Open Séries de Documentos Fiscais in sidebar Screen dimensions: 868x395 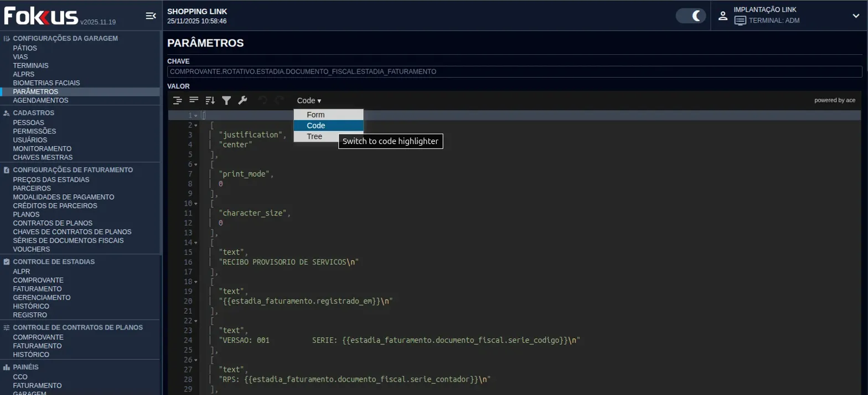click(x=68, y=240)
